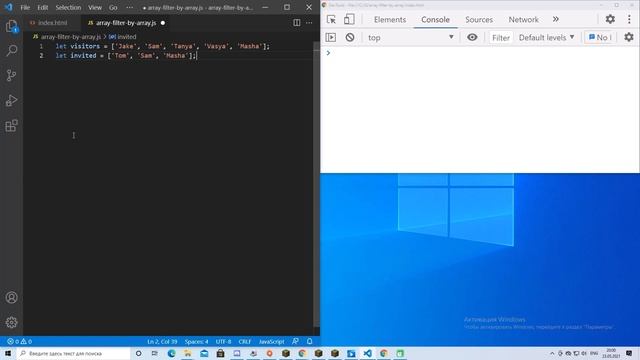Open the Search view in activity bar
This screenshot has width=640, height=360.
tap(11, 51)
